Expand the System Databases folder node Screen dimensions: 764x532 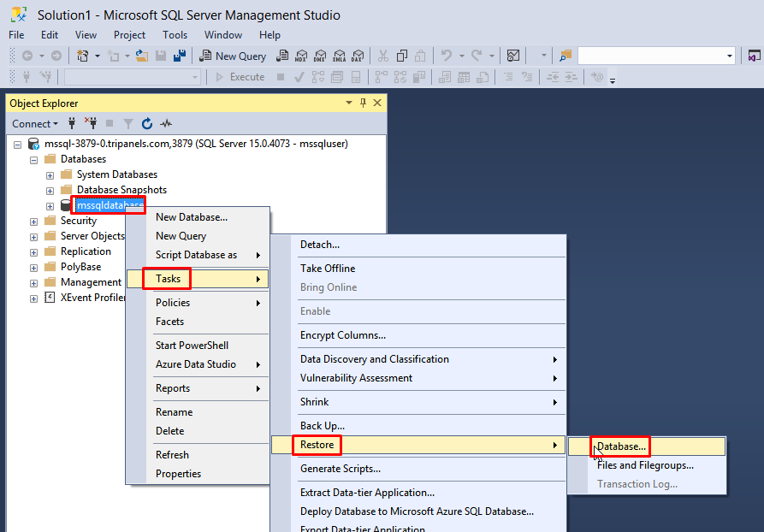[50, 174]
